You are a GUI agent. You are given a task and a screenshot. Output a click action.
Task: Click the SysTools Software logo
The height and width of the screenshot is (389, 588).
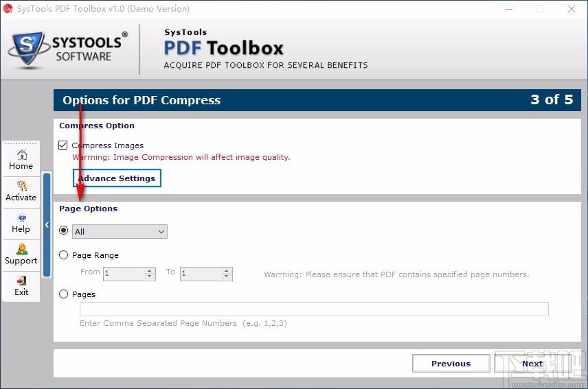pyautogui.click(x=67, y=49)
